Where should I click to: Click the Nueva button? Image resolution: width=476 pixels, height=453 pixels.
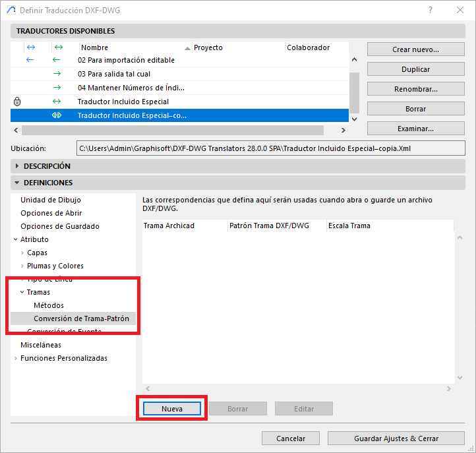pyautogui.click(x=172, y=409)
